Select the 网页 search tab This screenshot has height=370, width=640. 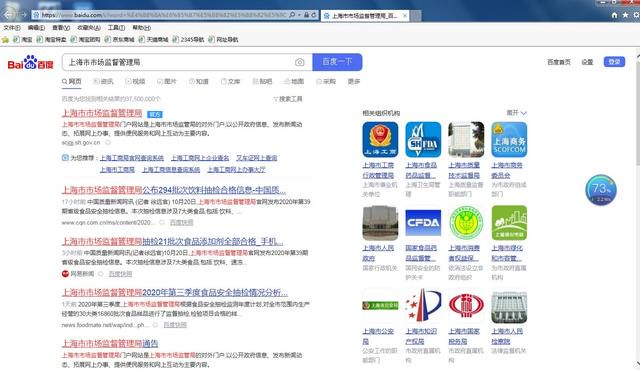point(71,82)
